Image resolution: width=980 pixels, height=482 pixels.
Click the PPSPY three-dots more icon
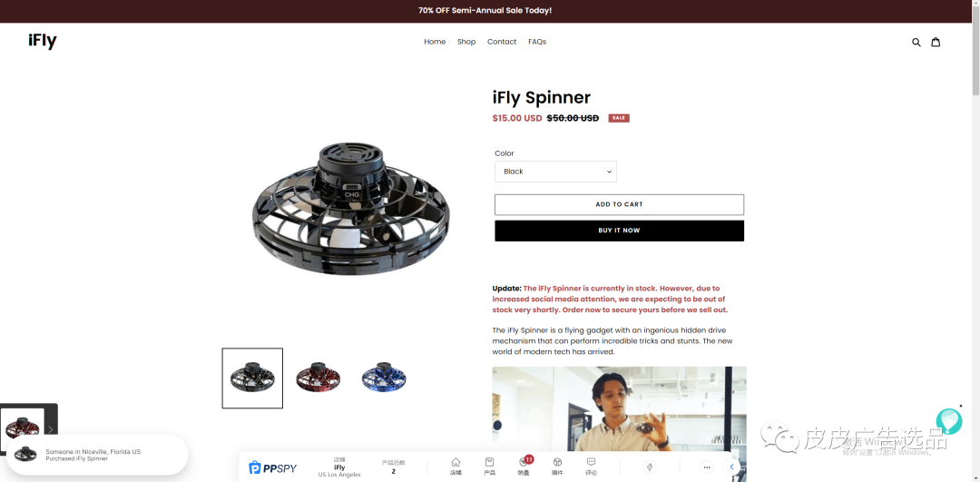707,467
